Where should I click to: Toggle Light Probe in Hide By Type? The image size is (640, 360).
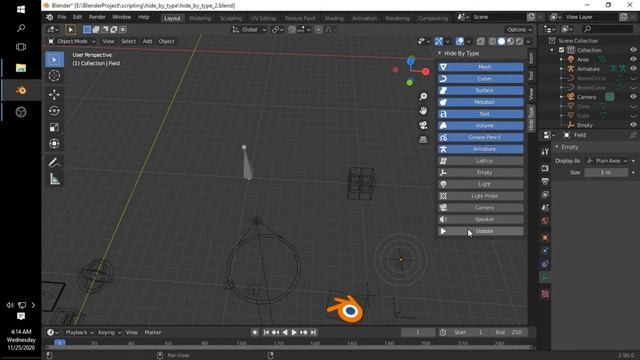481,196
